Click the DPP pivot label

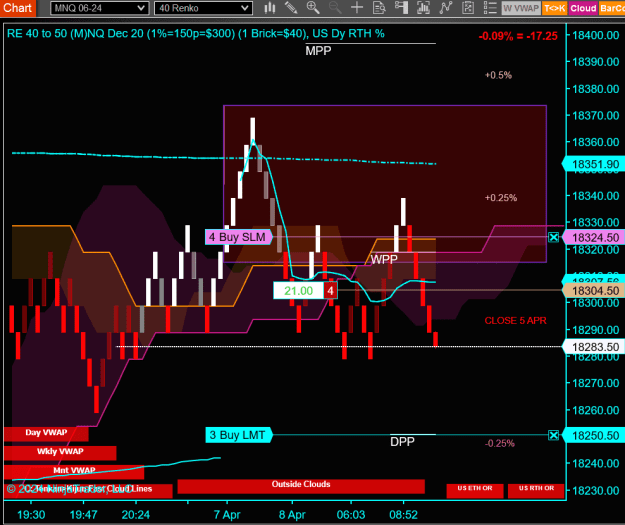tap(402, 442)
